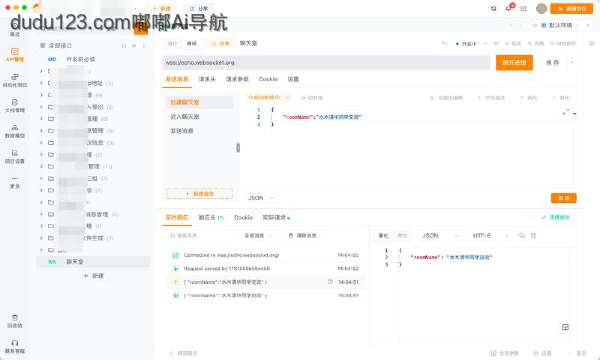This screenshot has width=600, height=360.
Task: Switch to the 设置 tab
Action: (x=293, y=79)
